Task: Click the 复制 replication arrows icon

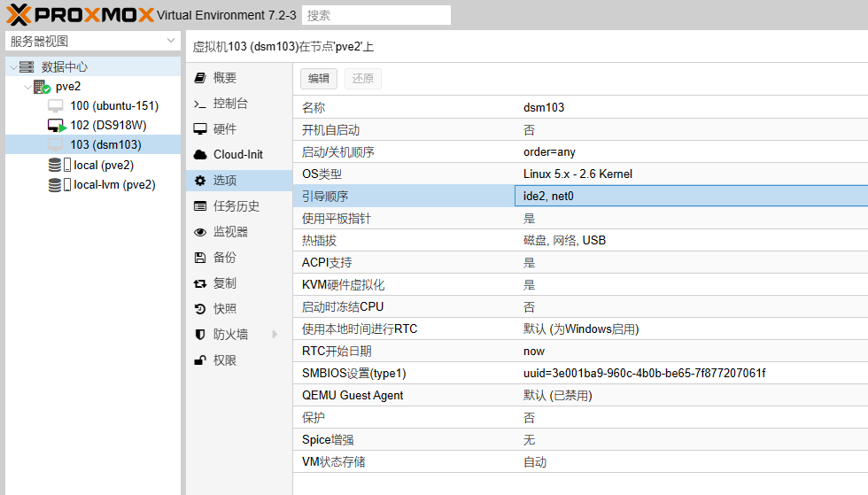Action: click(x=200, y=283)
